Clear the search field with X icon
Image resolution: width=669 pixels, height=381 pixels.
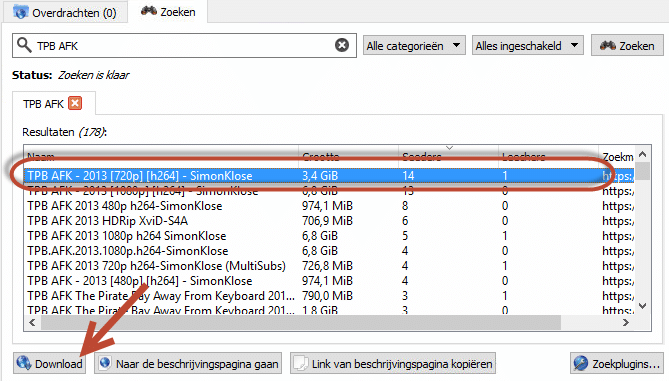point(342,45)
